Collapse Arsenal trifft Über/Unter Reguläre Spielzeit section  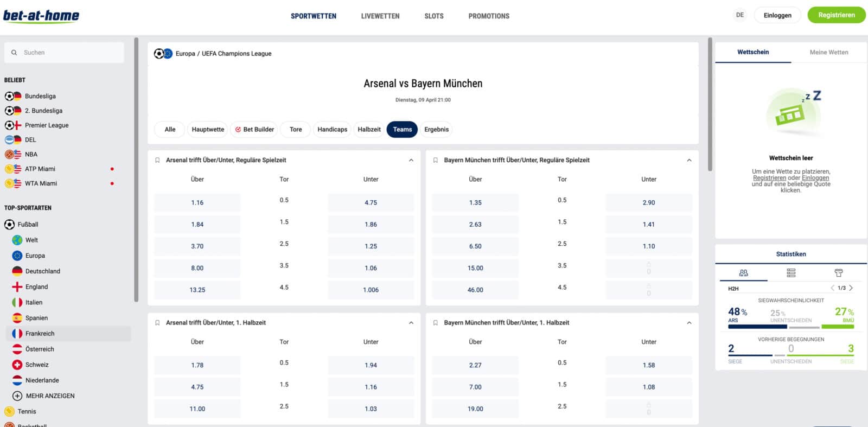pos(411,160)
